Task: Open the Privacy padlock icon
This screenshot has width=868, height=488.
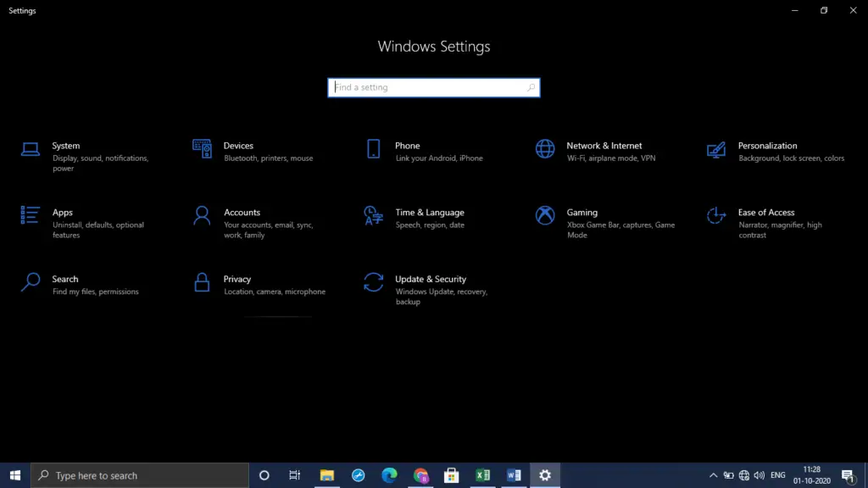Action: pos(202,282)
